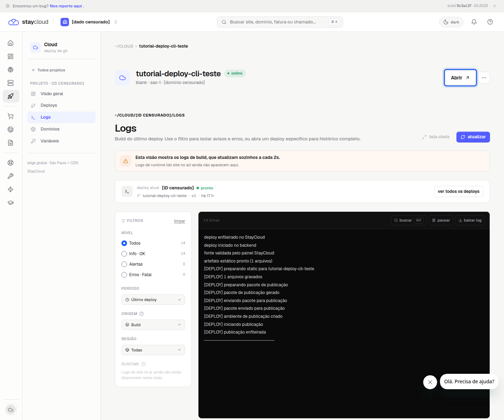Select Logs in project menu
The width and height of the screenshot is (504, 420).
pos(61,117)
